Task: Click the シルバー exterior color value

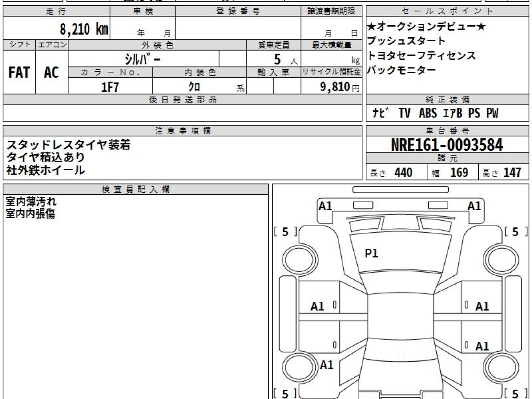Action: pyautogui.click(x=143, y=59)
